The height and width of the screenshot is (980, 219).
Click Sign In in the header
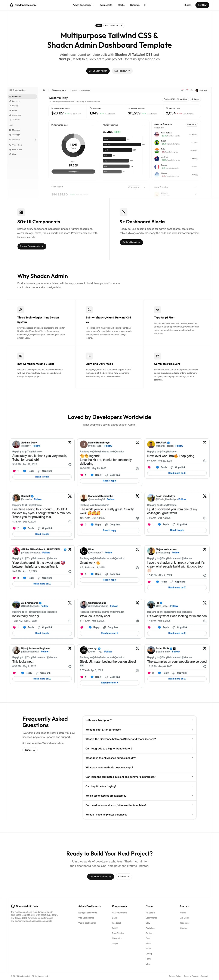[188, 5]
